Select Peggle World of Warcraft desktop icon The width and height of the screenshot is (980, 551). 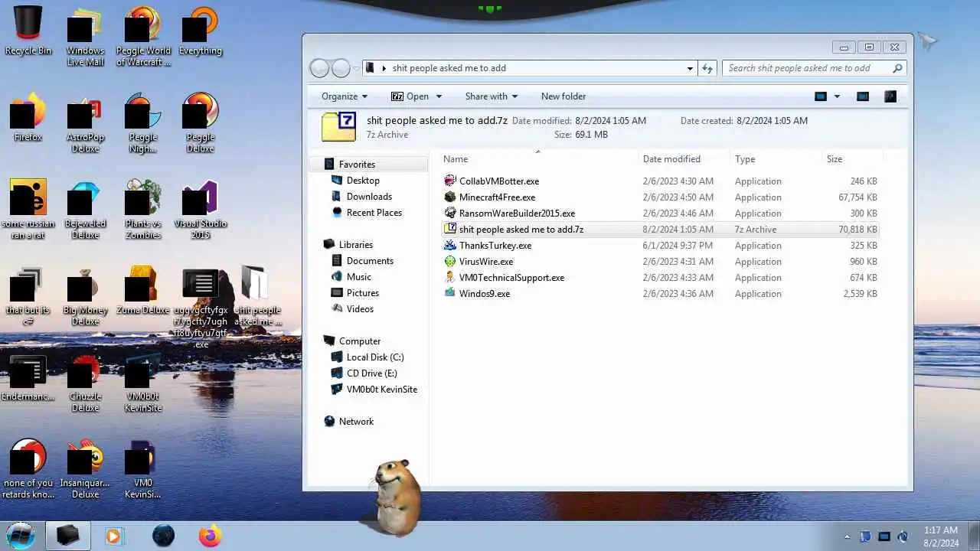pyautogui.click(x=143, y=36)
